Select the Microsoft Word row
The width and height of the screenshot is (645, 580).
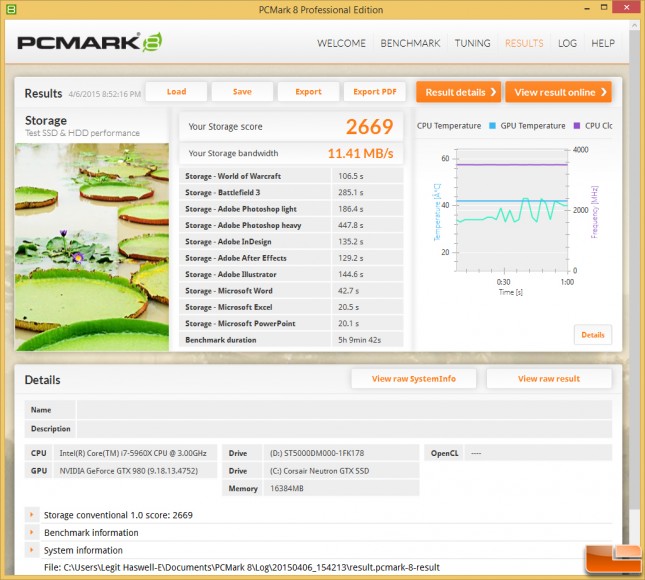291,291
